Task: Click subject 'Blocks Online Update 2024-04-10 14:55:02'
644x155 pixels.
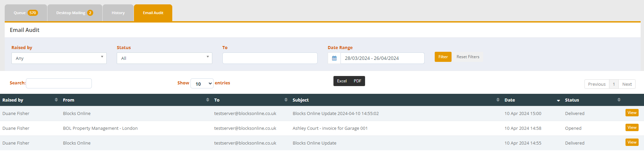Action: (x=335, y=114)
